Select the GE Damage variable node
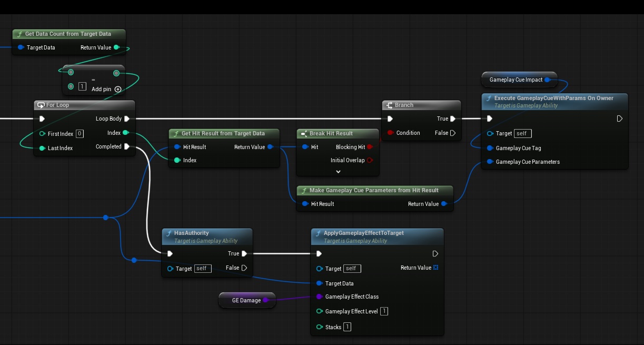 pos(246,300)
